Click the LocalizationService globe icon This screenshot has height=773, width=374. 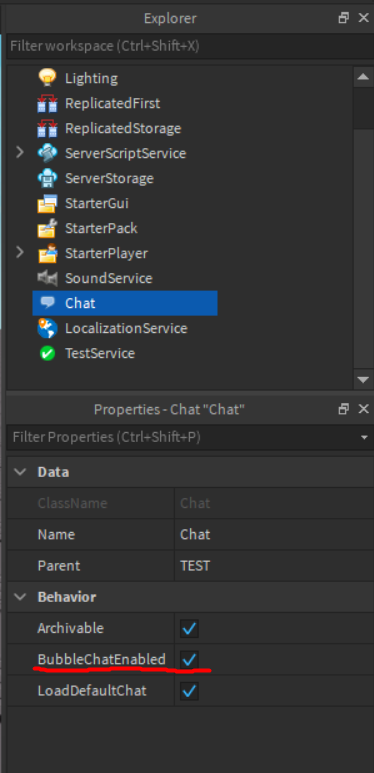tap(47, 328)
